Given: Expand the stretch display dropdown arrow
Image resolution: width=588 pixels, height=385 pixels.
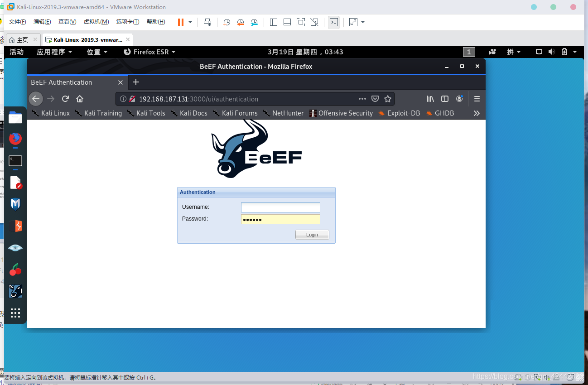Looking at the screenshot, I should [363, 22].
